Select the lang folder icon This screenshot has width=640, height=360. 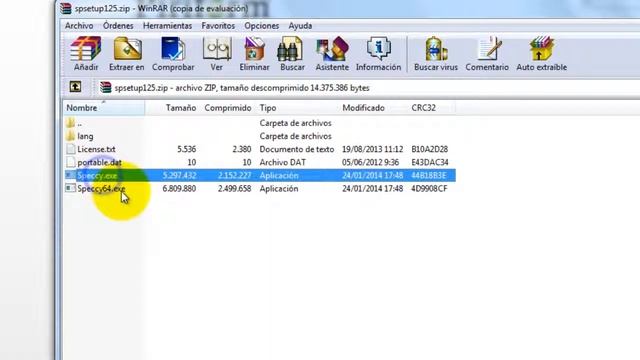[70, 136]
